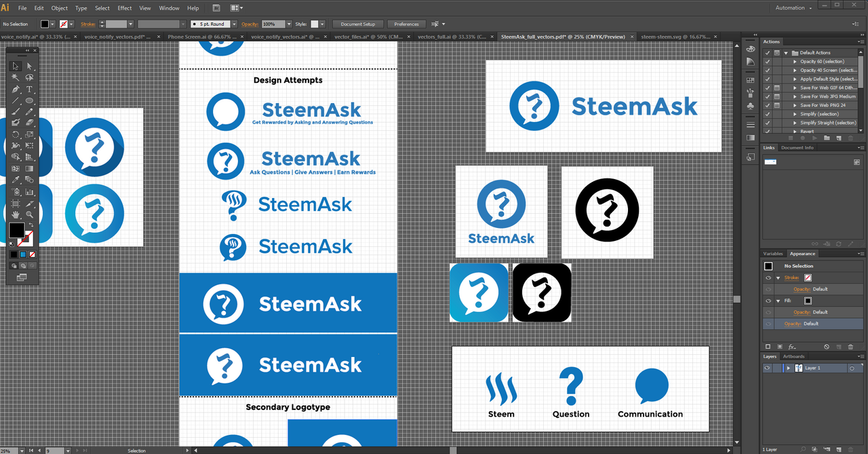Click the Fill swatch in Appearance panel
This screenshot has width=868, height=454.
(808, 301)
